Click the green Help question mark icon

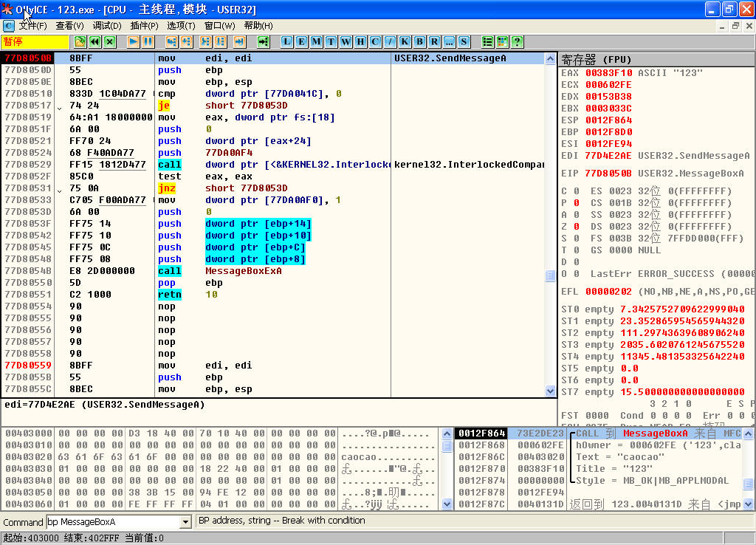coord(518,41)
